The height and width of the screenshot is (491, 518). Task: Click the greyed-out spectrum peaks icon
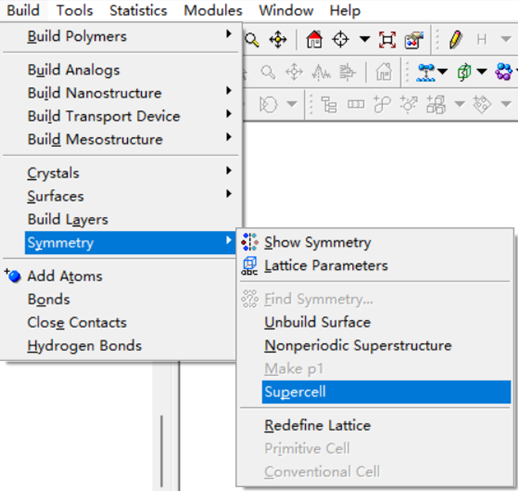pos(321,72)
